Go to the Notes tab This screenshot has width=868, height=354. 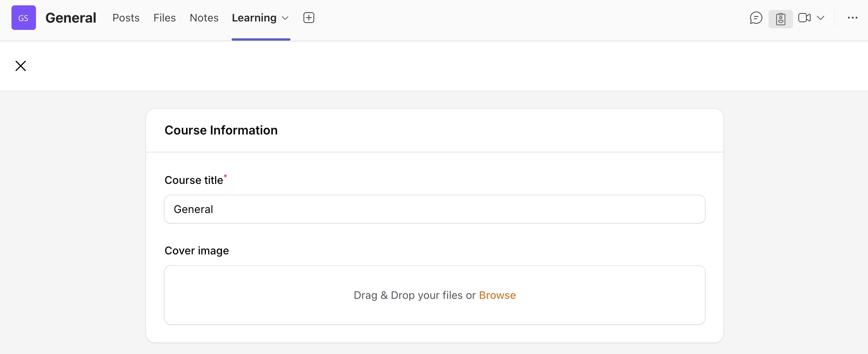click(204, 18)
